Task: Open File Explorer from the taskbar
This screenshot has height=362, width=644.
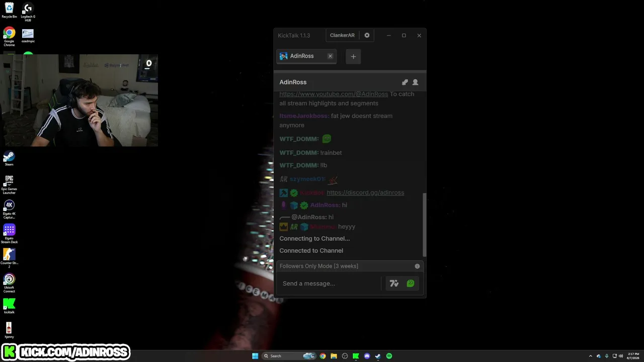Action: (334, 356)
